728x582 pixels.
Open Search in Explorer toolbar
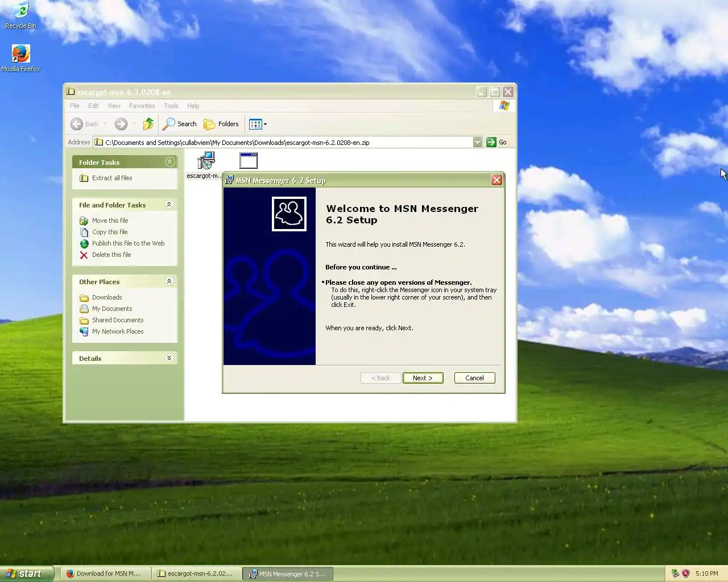pyautogui.click(x=180, y=124)
